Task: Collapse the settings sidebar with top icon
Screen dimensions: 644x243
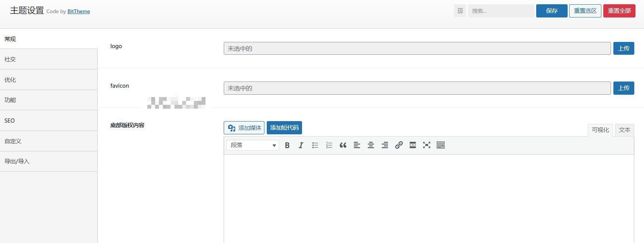Action: click(x=460, y=11)
